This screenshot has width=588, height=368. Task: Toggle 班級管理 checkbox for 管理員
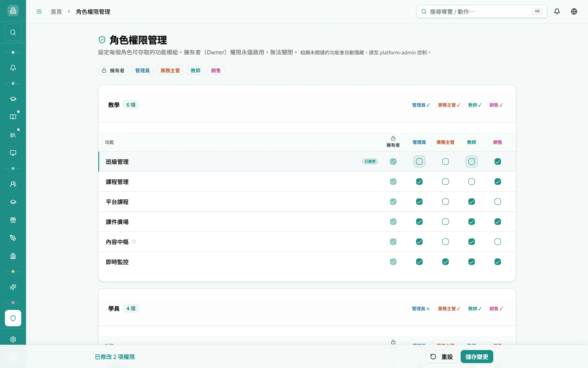419,162
